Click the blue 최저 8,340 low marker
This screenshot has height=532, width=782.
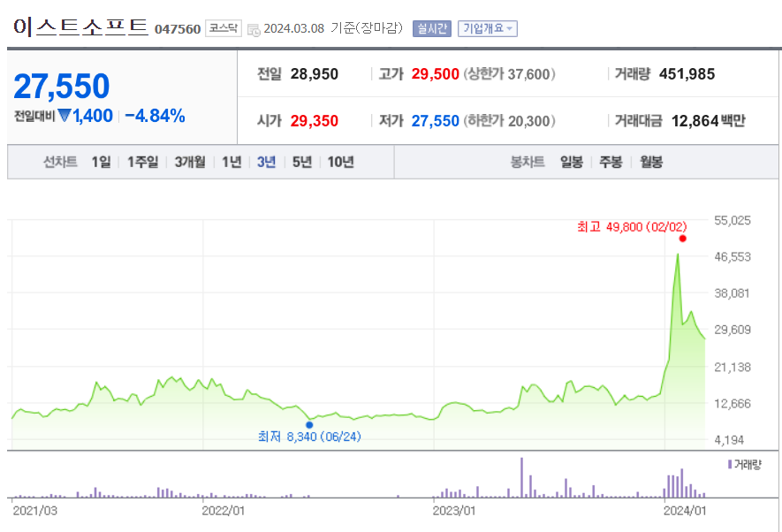pos(309,424)
